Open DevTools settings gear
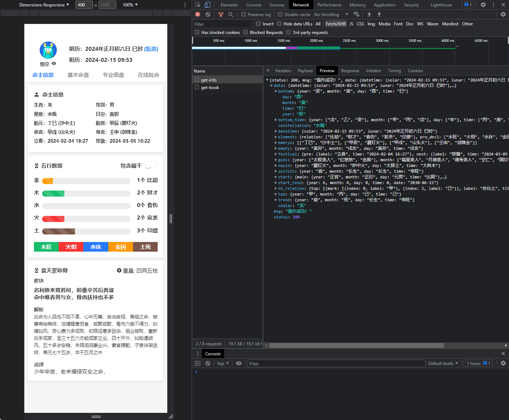 click(483, 5)
